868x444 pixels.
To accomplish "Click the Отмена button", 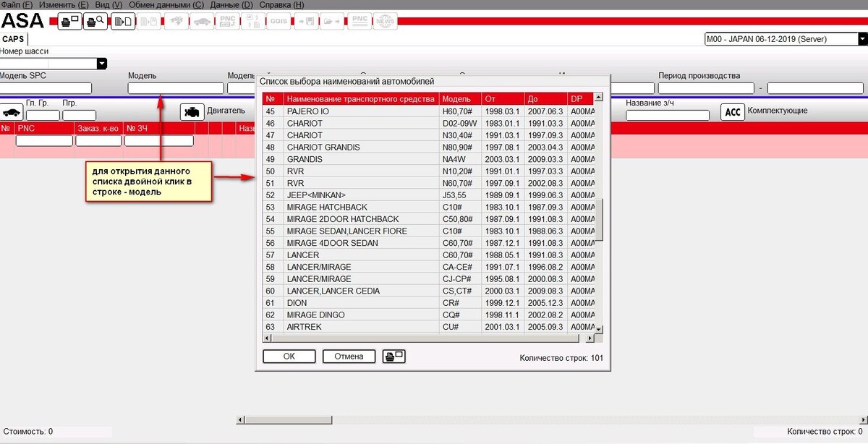I will click(x=349, y=356).
